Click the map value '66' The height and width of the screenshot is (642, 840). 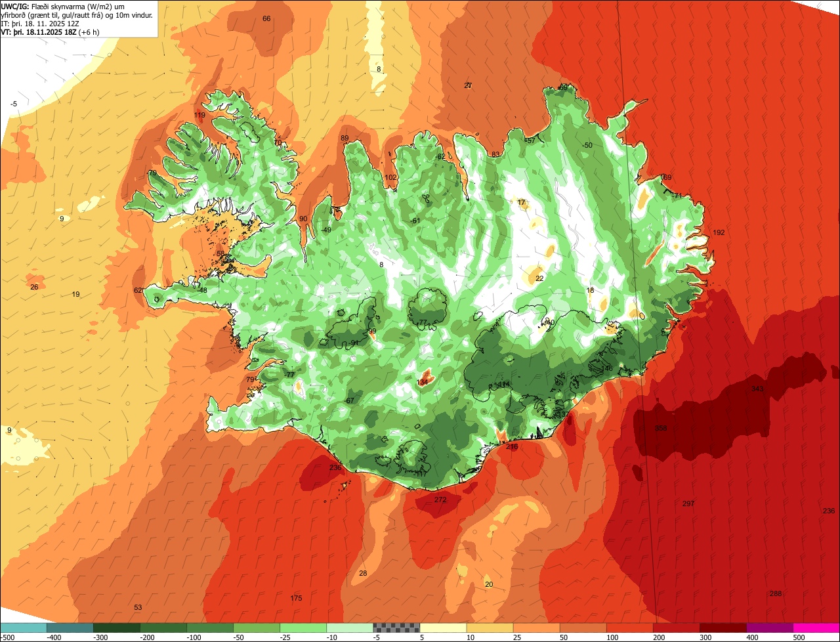[266, 18]
